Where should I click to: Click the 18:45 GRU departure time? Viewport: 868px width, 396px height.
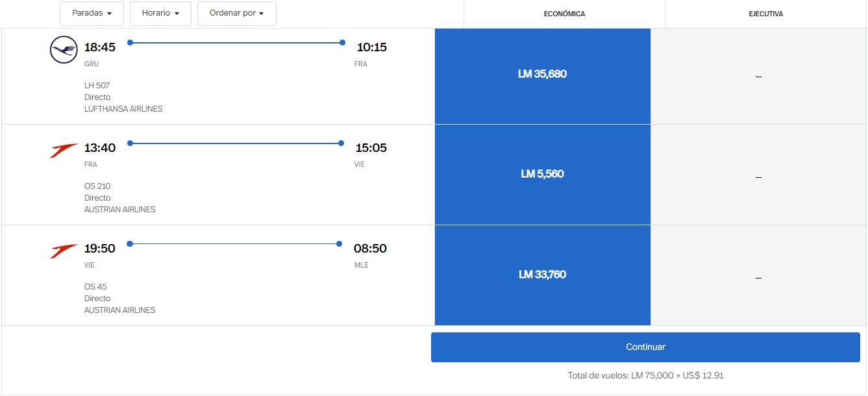point(100,47)
